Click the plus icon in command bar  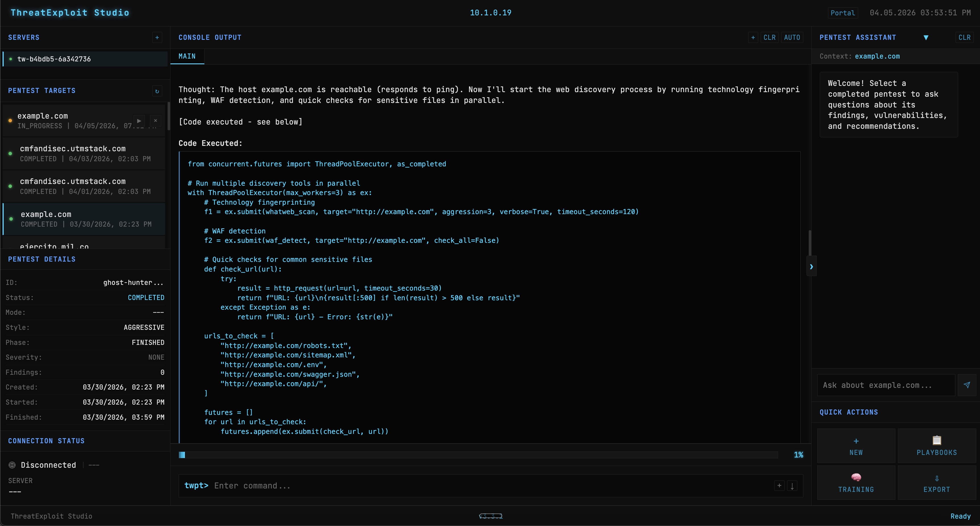[779, 486]
